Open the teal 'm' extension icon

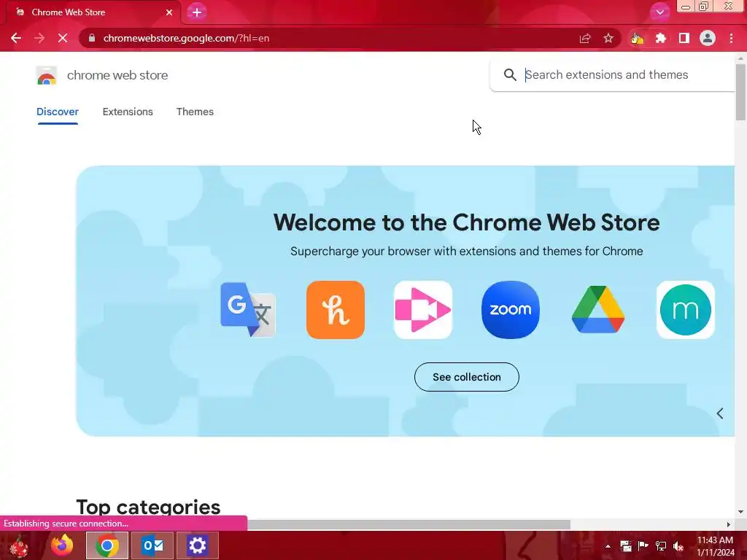pyautogui.click(x=686, y=309)
